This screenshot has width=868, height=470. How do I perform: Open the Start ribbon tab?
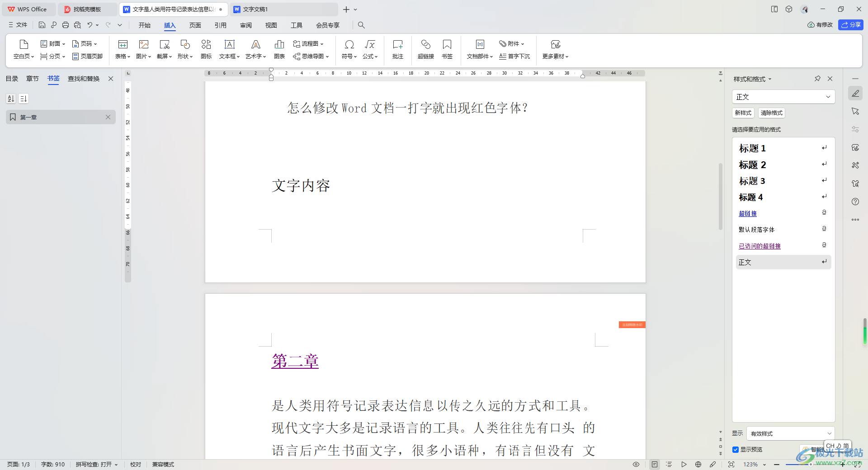tap(145, 25)
